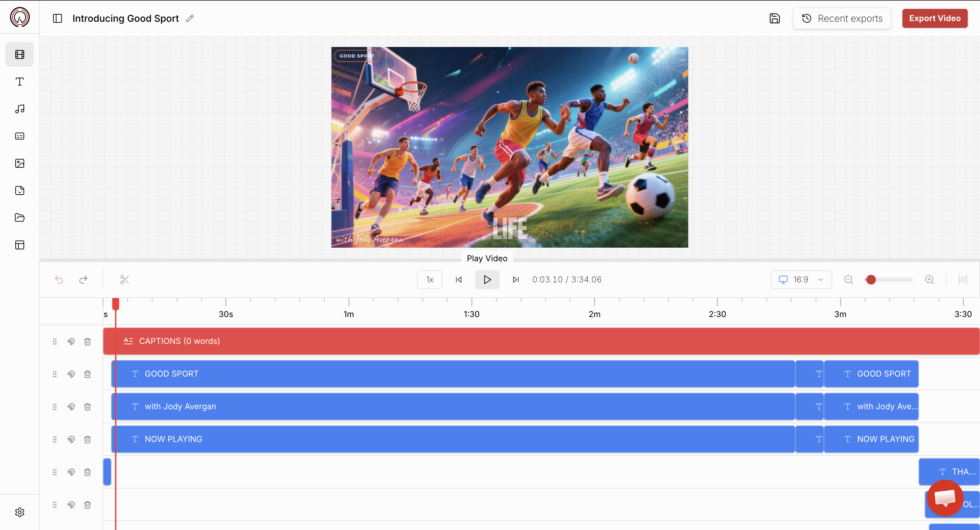Undo the last action
Image resolution: width=980 pixels, height=530 pixels.
(x=59, y=280)
